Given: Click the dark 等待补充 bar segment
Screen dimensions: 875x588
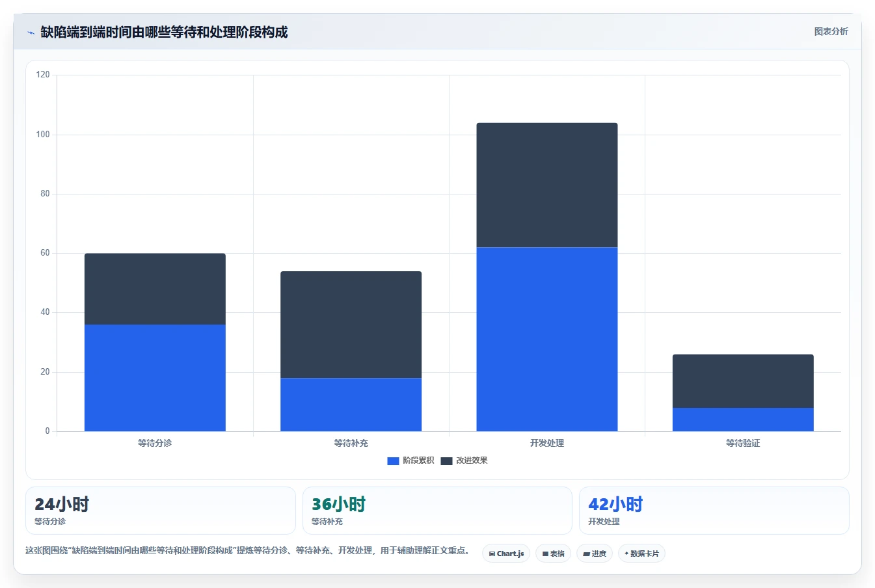Looking at the screenshot, I should point(351,325).
